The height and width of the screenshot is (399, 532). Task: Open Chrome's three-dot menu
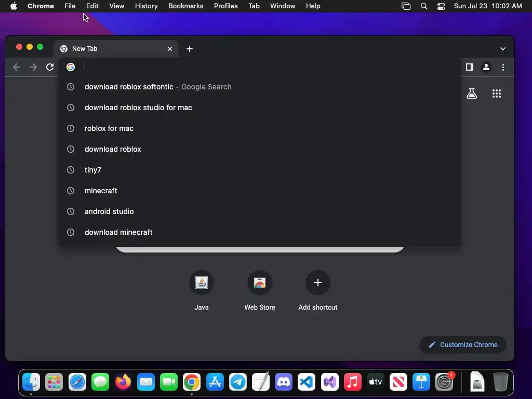click(503, 67)
